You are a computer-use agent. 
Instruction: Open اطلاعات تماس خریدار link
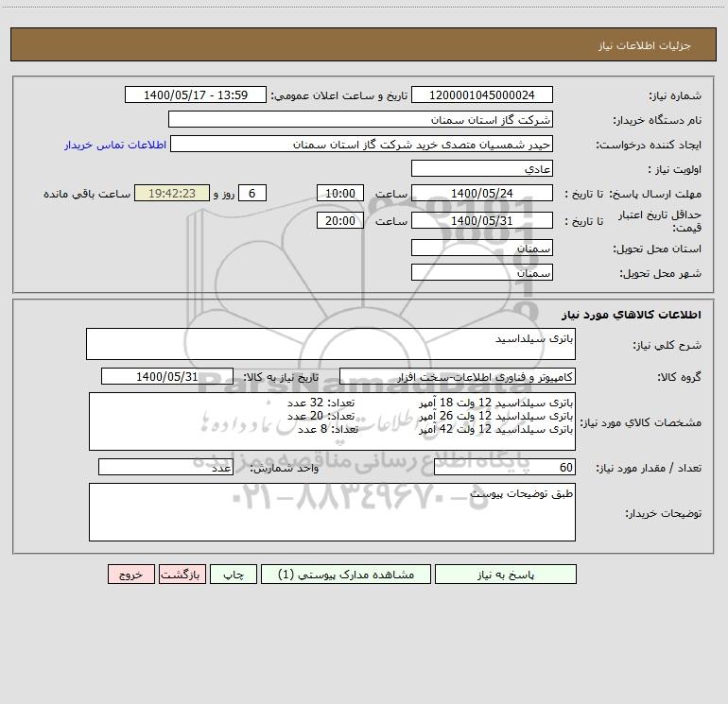click(115, 145)
